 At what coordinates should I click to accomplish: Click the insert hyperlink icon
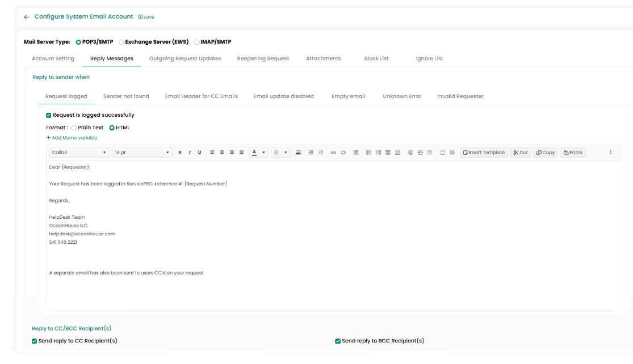(333, 153)
